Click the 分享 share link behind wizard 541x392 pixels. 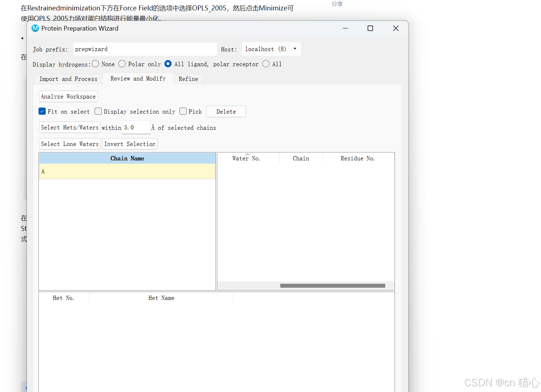[337, 4]
